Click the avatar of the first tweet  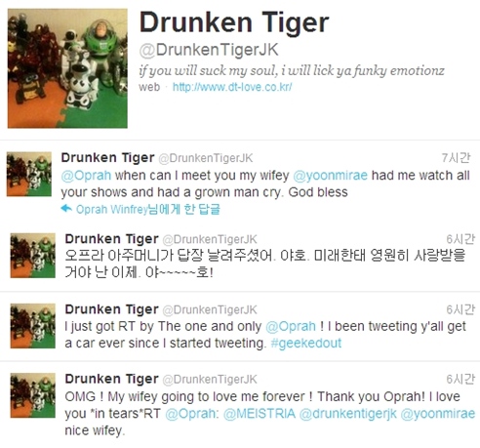29,174
